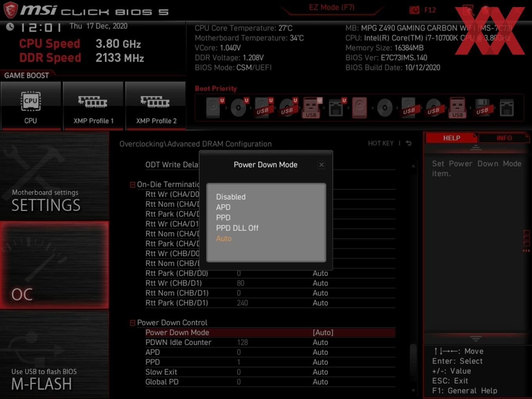Click the Boot Priority label

click(x=216, y=88)
